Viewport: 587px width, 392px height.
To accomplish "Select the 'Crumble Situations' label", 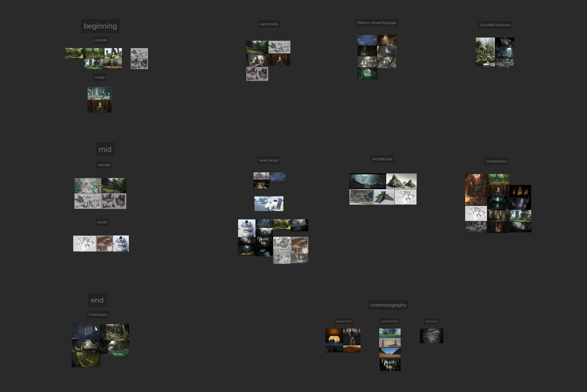I will click(x=495, y=25).
